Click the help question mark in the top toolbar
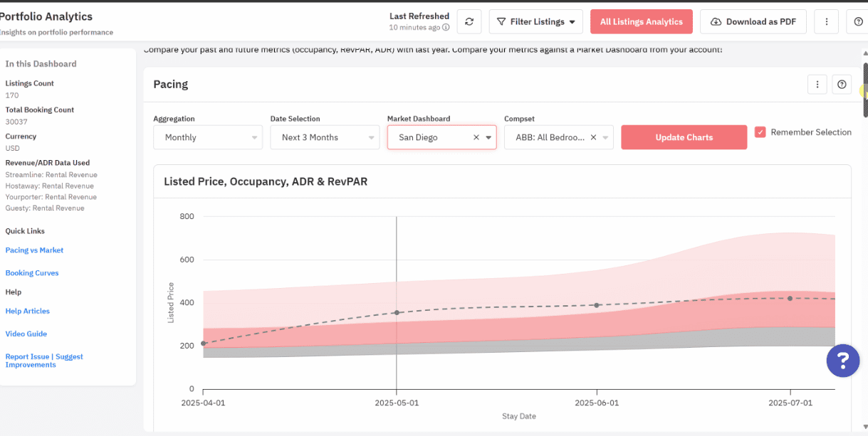Viewport: 868px width, 436px height. coord(858,21)
